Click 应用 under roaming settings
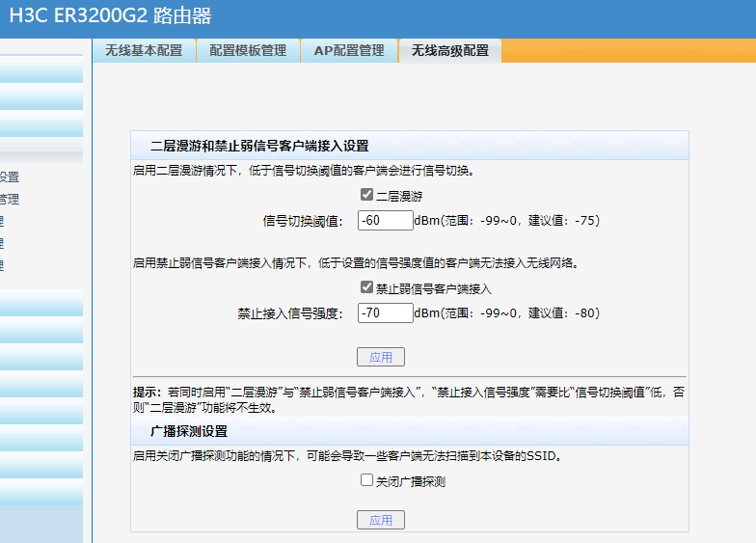The width and height of the screenshot is (756, 543). 380,357
